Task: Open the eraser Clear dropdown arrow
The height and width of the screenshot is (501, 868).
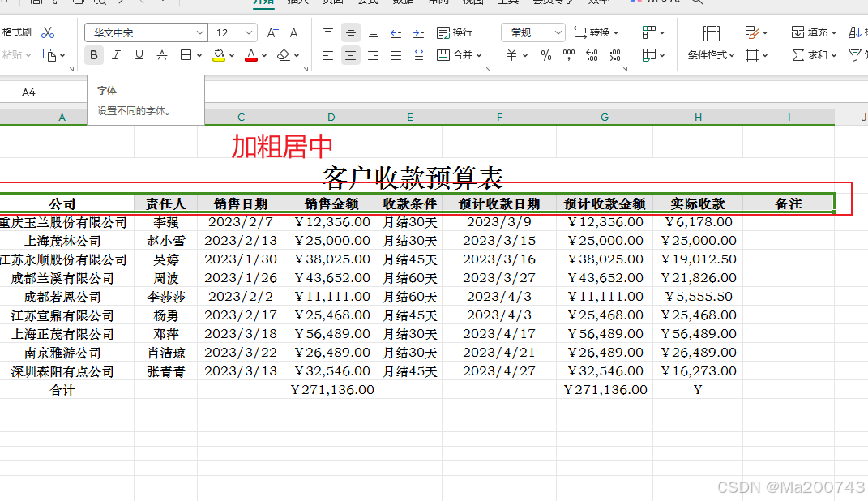Action: pos(297,55)
